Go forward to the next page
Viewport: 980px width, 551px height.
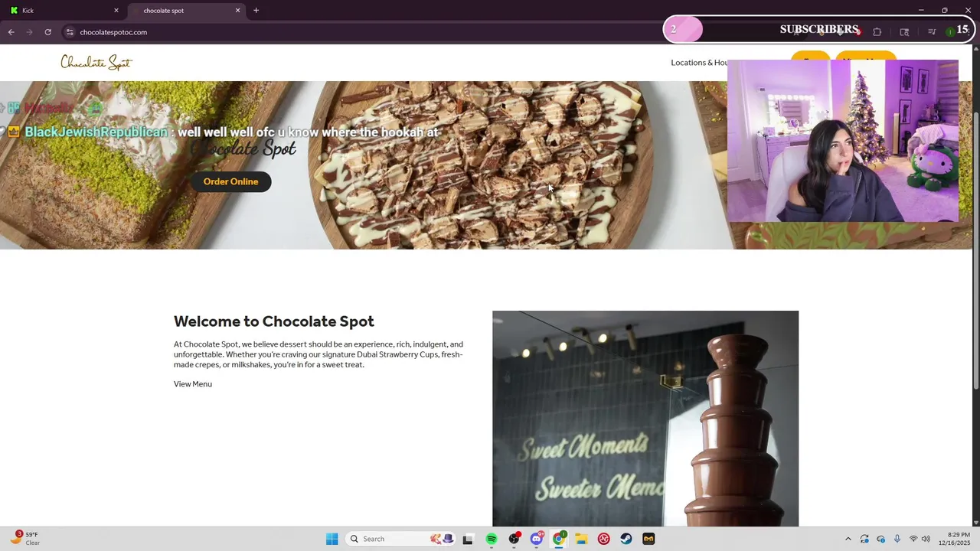click(x=29, y=32)
